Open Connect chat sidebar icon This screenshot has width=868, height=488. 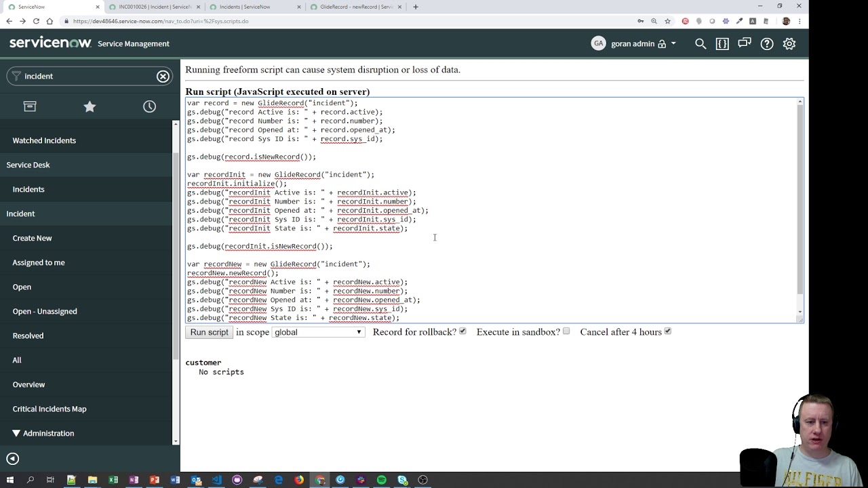(745, 43)
